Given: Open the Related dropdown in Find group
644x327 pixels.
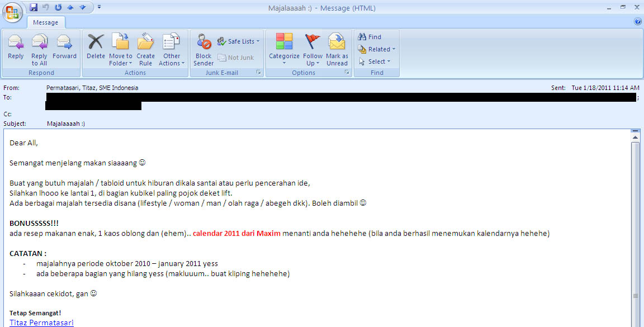Looking at the screenshot, I should click(377, 49).
